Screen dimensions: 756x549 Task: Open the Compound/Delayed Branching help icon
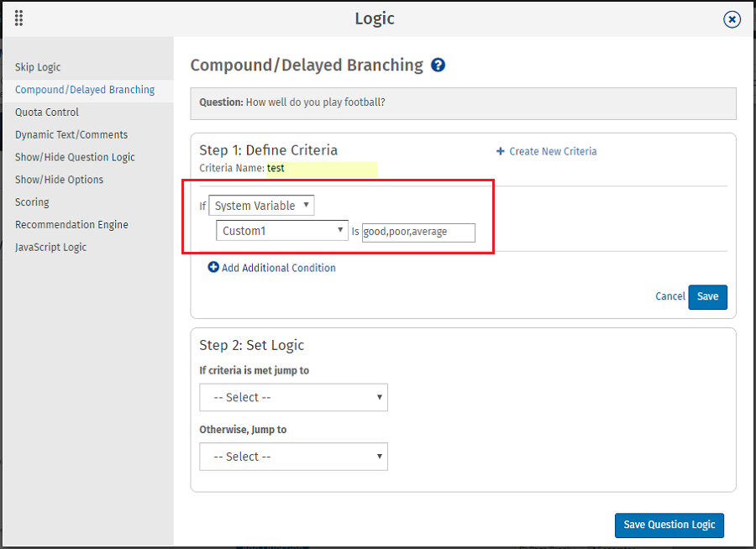[x=438, y=65]
